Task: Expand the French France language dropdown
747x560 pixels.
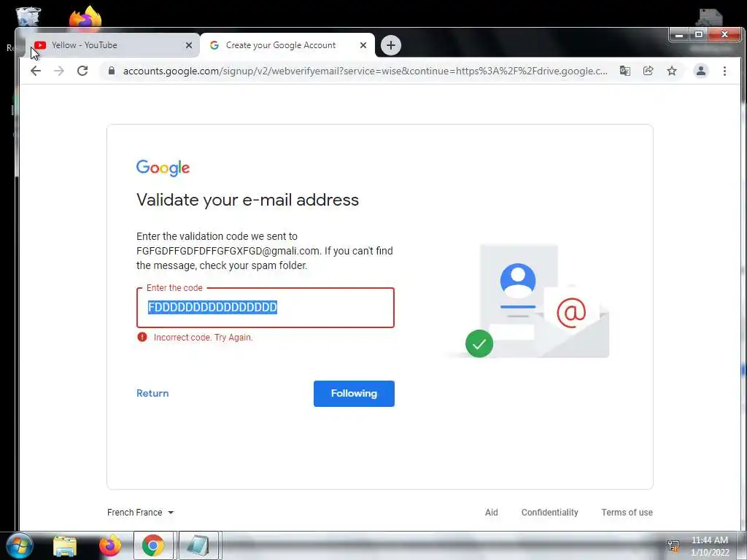Action: tap(141, 513)
